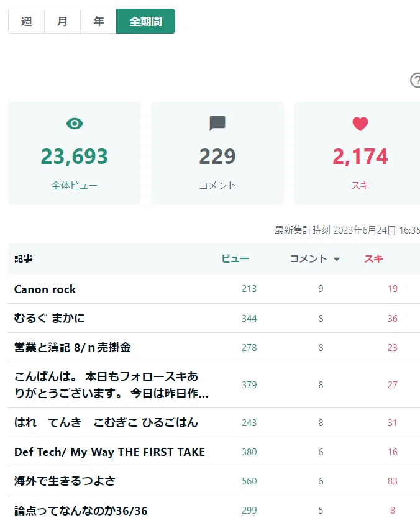The width and height of the screenshot is (420, 523).
Task: Click comment count 8 in むるぐ まかに row
Action: tap(321, 319)
